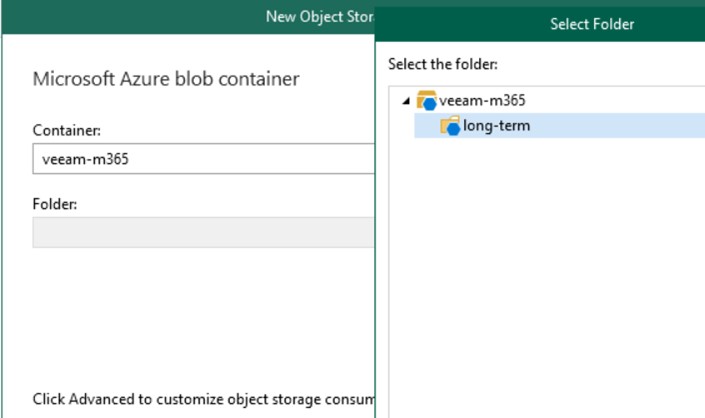705x418 pixels.
Task: Select the long-term folder label
Action: click(x=496, y=126)
